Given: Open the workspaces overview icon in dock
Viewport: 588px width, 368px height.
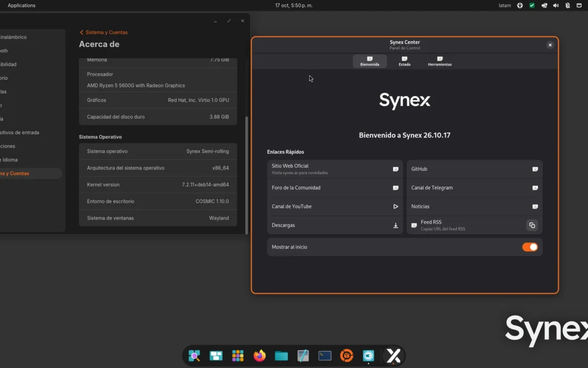Looking at the screenshot, I should tap(216, 355).
